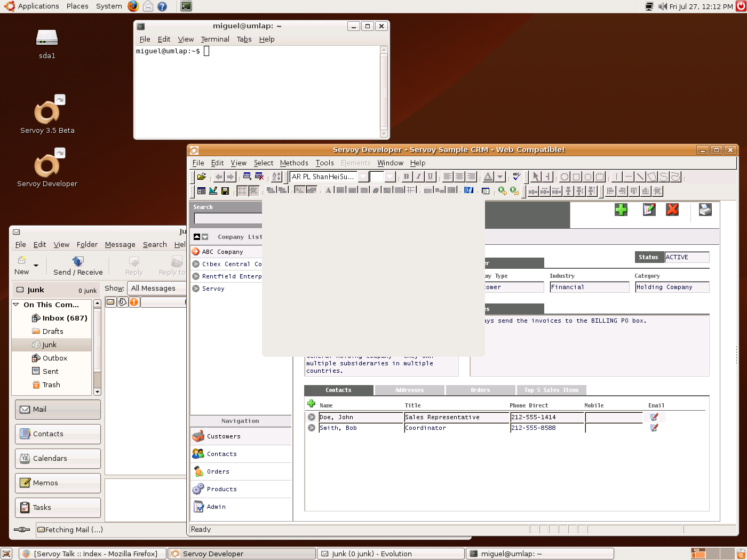
Task: Click the terminal launcher in top panel
Action: (x=186, y=6)
